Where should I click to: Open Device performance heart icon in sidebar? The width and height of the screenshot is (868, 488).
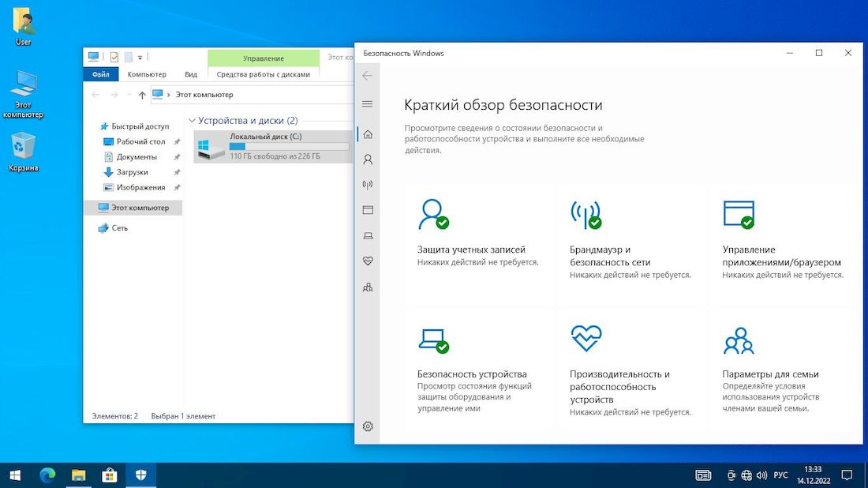[x=367, y=261]
